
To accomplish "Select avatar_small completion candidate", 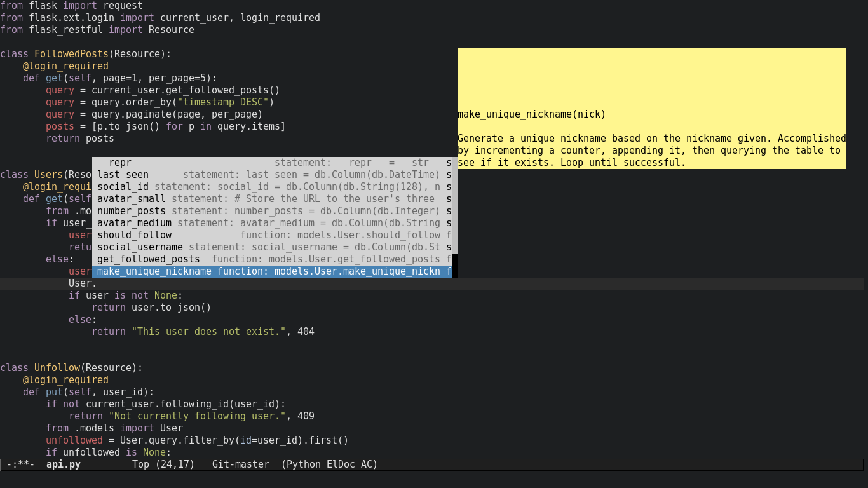I will tap(271, 199).
